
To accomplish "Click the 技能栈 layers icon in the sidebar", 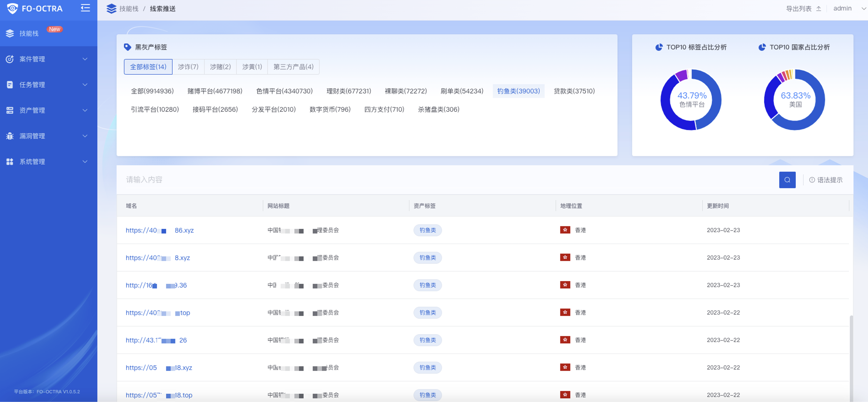I will (10, 33).
